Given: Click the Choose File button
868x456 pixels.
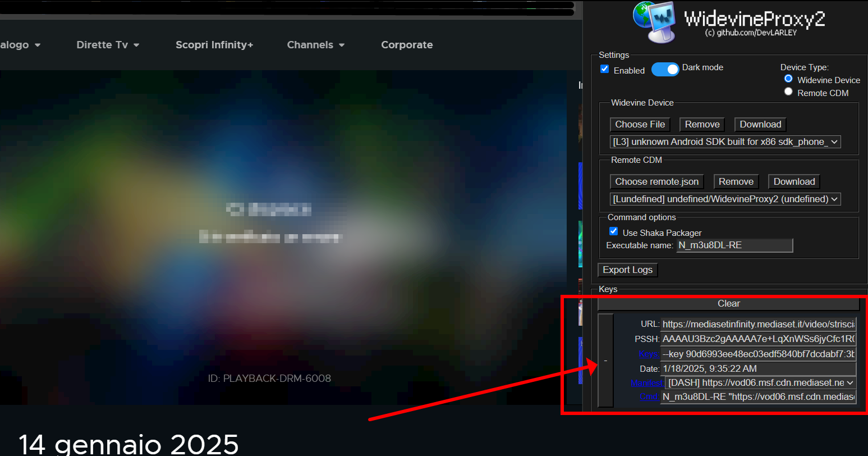Looking at the screenshot, I should (x=640, y=125).
